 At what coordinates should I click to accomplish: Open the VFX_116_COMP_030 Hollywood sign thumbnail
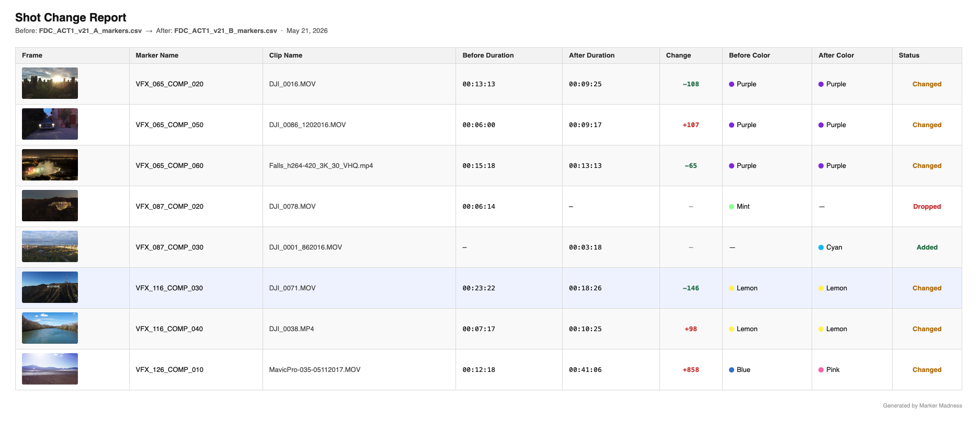tap(50, 287)
